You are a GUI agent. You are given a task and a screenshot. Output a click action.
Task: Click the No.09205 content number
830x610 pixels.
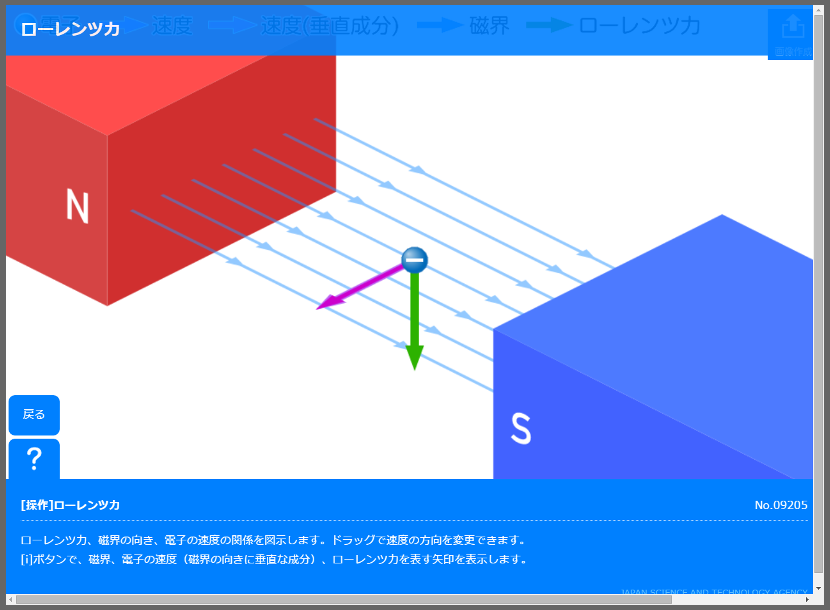[x=780, y=505]
